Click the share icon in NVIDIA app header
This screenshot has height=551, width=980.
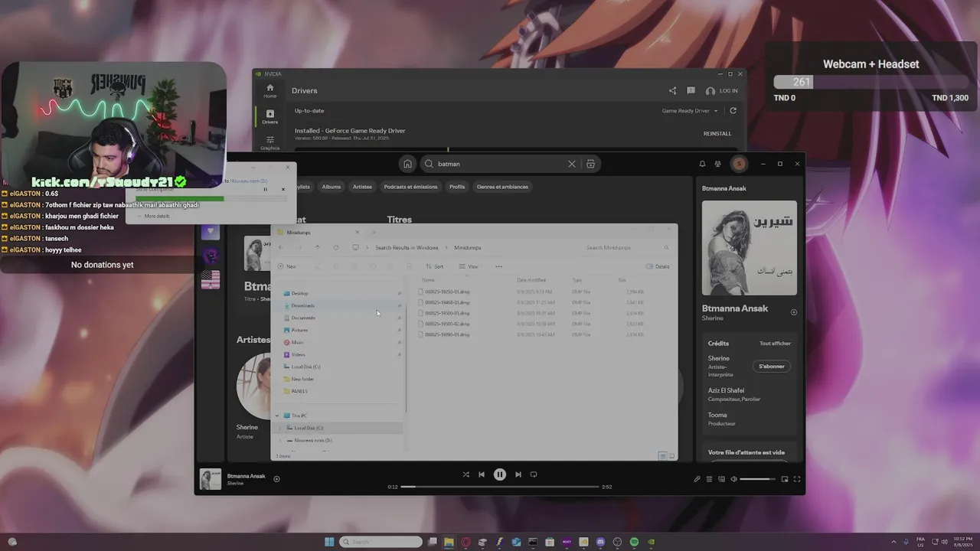click(x=672, y=90)
